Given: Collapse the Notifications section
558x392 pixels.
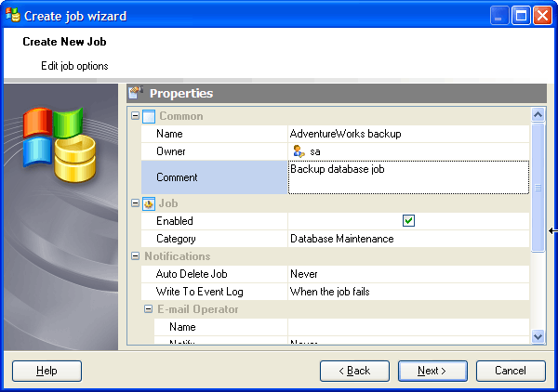Looking at the screenshot, I should pos(136,256).
